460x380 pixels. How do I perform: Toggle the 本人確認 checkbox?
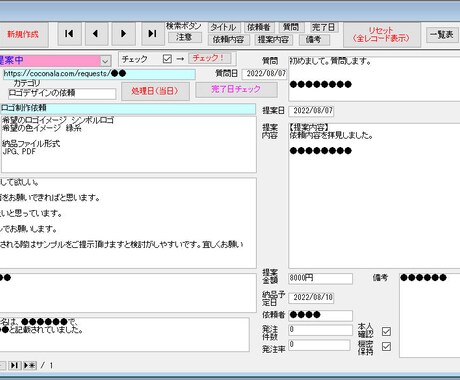click(x=386, y=331)
